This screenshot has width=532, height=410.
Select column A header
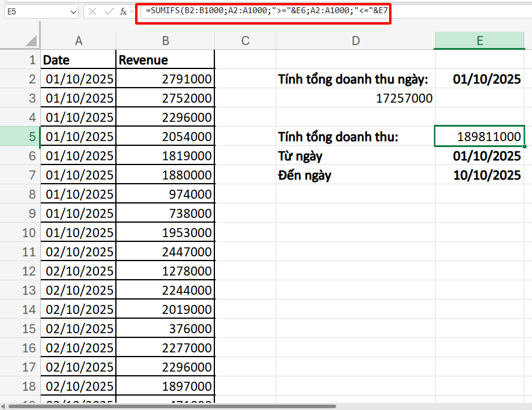pos(78,40)
